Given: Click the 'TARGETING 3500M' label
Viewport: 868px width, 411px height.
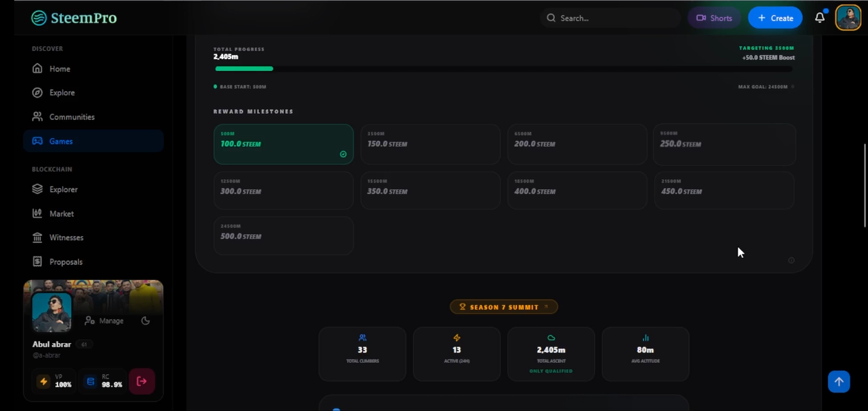Looking at the screenshot, I should [x=766, y=48].
